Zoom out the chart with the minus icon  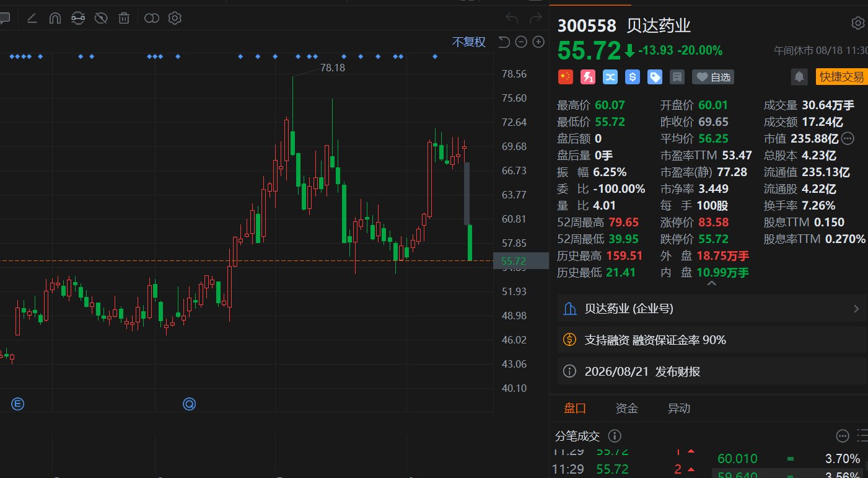point(521,42)
